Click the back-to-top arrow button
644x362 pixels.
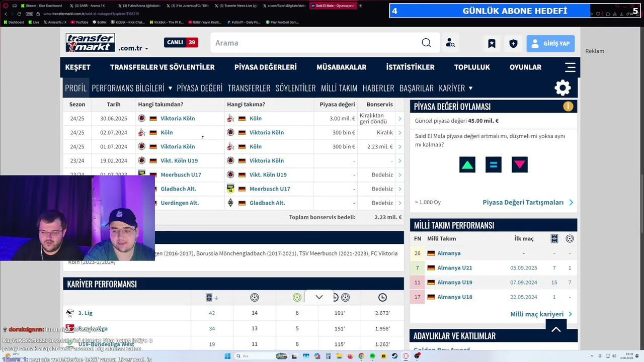pos(556,330)
